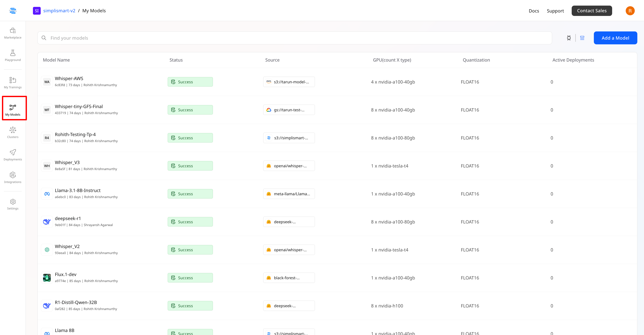This screenshot has width=644, height=335.
Task: Click simplismart-v2 workspace breadcrumb
Action: pos(59,11)
